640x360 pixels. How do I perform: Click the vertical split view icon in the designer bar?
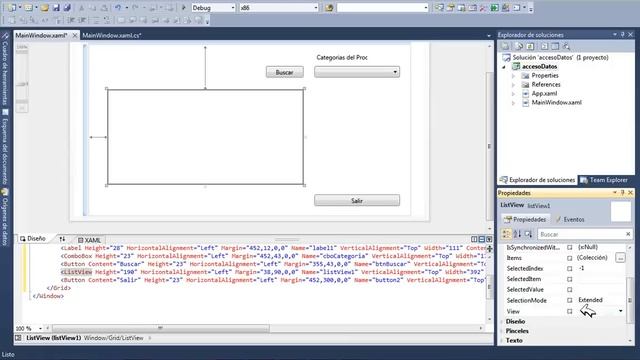[x=474, y=239]
